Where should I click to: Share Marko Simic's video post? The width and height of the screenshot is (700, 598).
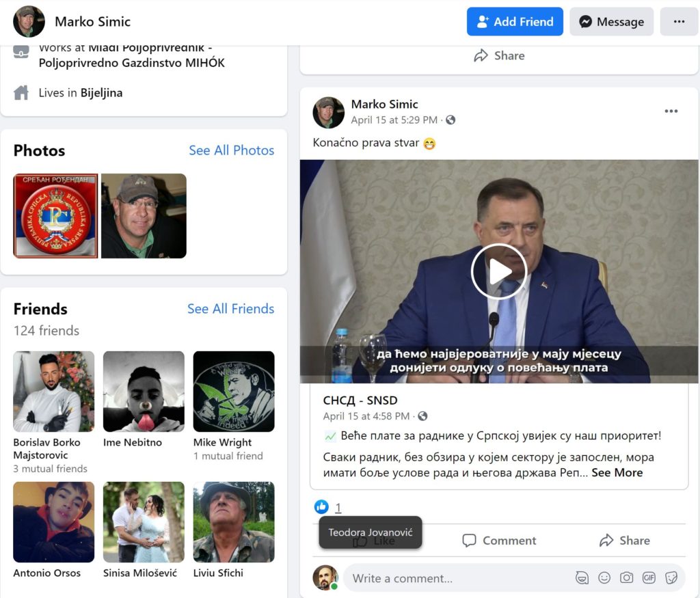pos(624,541)
